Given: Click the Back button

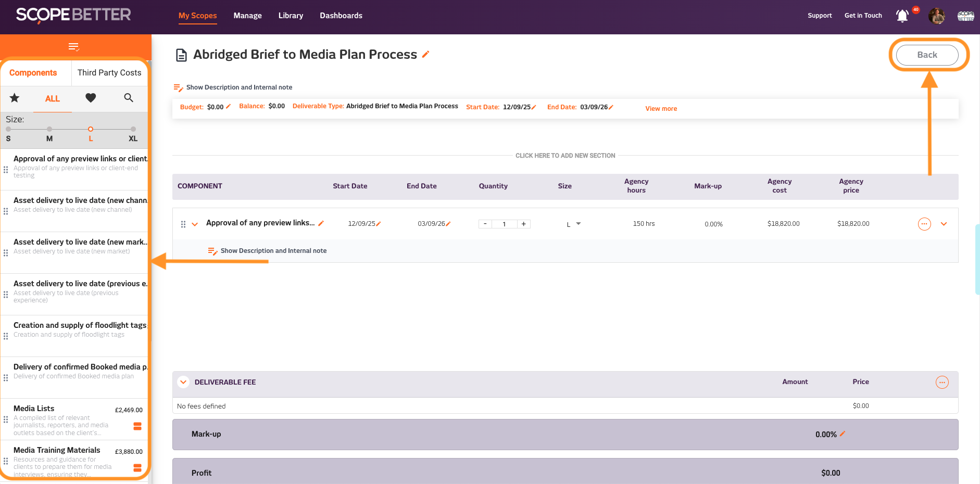Looking at the screenshot, I should (927, 55).
